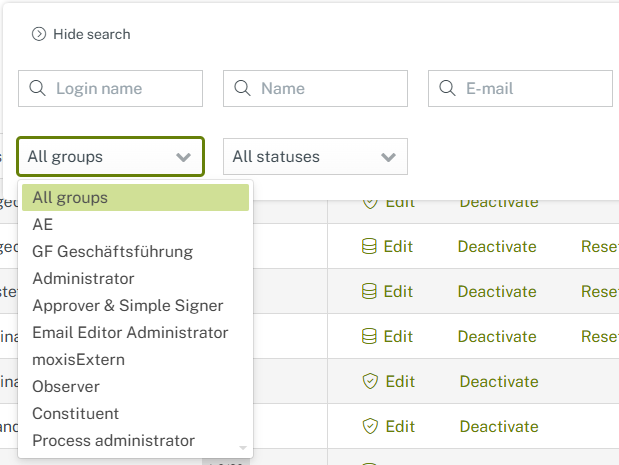619x465 pixels.
Task: Click the Deactivate link in the bottom row
Action: point(499,427)
